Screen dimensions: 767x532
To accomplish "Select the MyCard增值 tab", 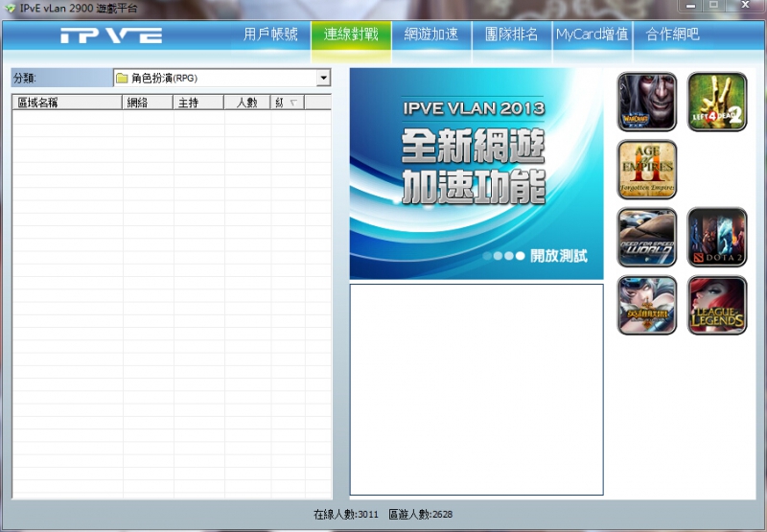I will [x=593, y=35].
